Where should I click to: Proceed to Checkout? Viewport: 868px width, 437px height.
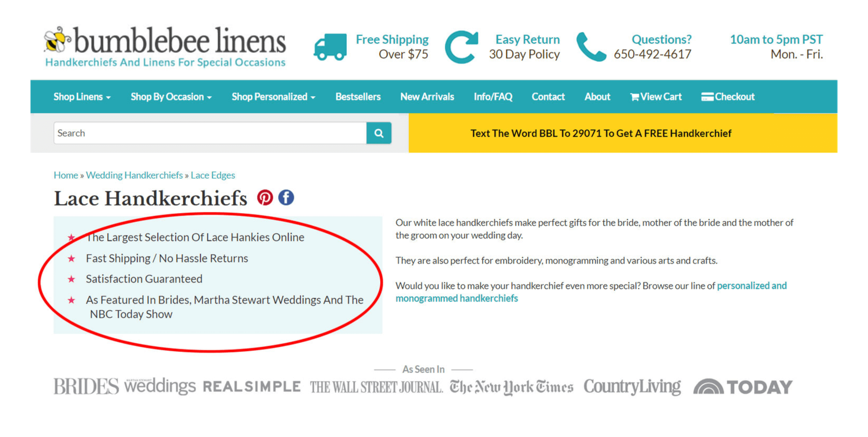[728, 97]
